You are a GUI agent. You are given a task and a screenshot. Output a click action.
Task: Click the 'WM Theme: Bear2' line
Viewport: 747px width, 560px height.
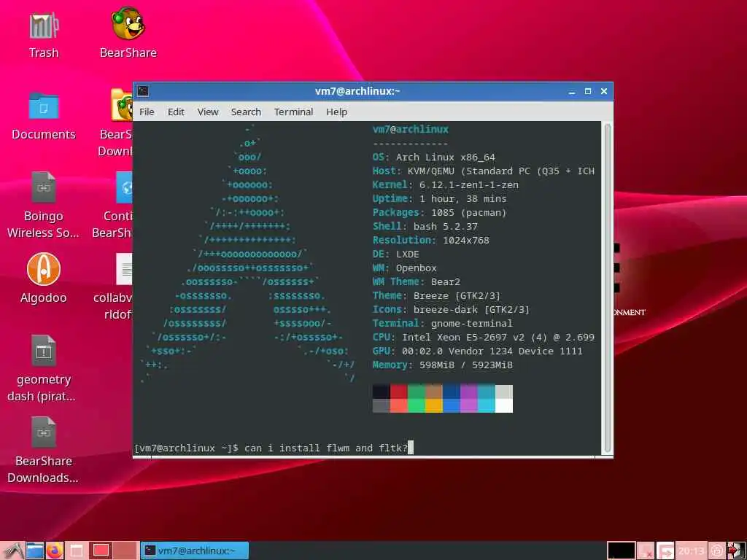(417, 281)
